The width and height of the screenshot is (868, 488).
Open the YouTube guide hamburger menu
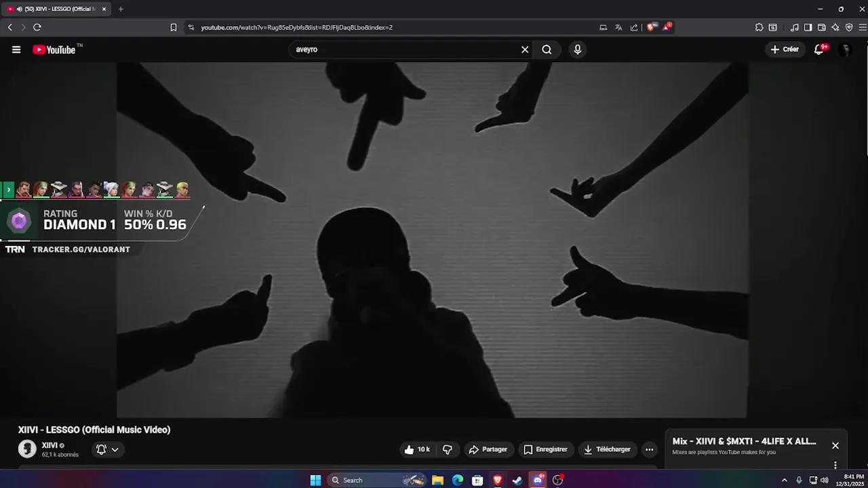(x=16, y=49)
